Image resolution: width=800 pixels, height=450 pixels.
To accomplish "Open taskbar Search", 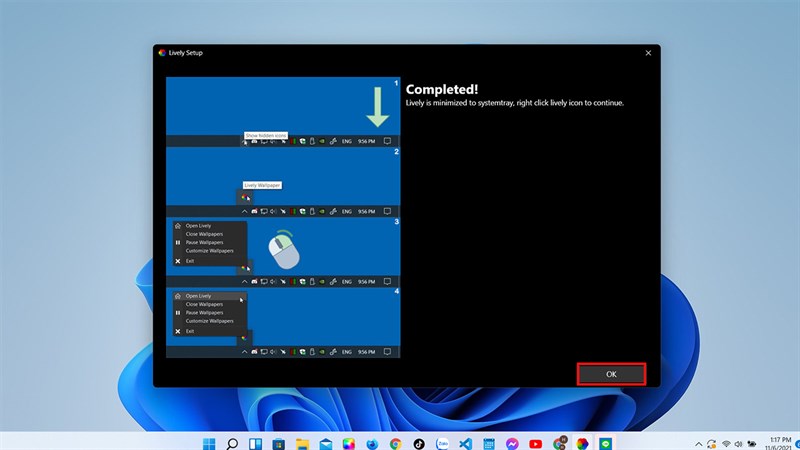I will (x=232, y=442).
